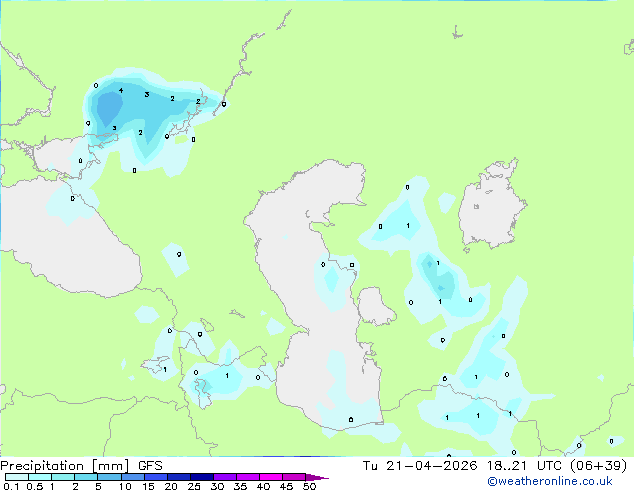This screenshot has width=634, height=490.
Task: Pick the 15–20 mm blue legend swatch
Action: [x=155, y=477]
